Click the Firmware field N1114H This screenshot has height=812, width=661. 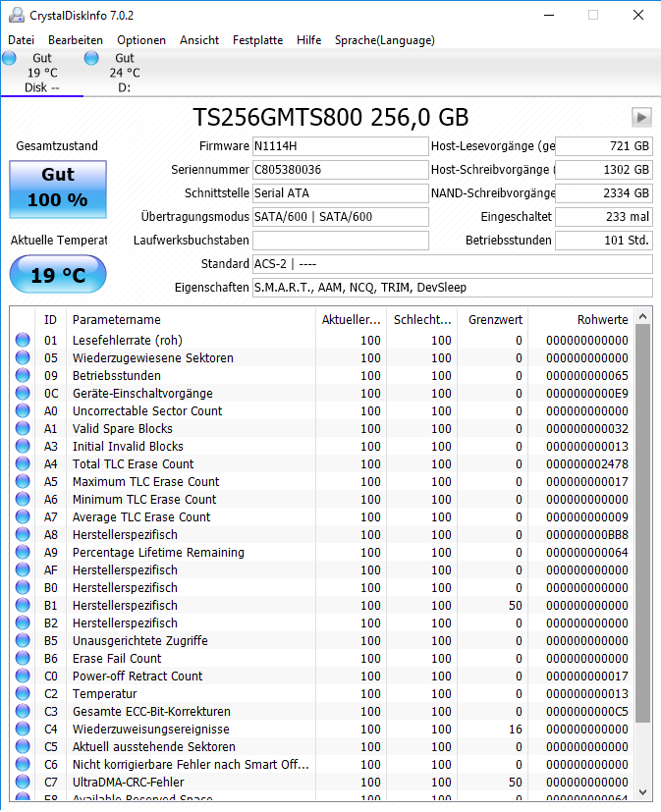pyautogui.click(x=341, y=146)
